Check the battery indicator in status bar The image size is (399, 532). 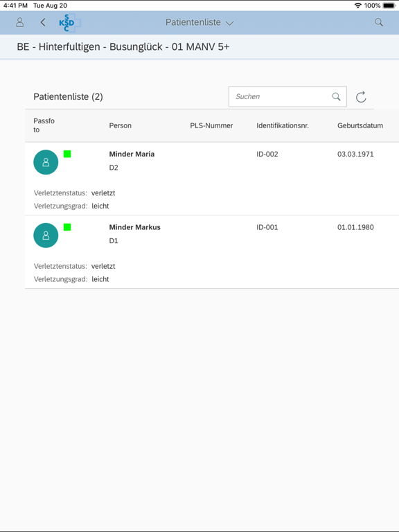pyautogui.click(x=389, y=6)
